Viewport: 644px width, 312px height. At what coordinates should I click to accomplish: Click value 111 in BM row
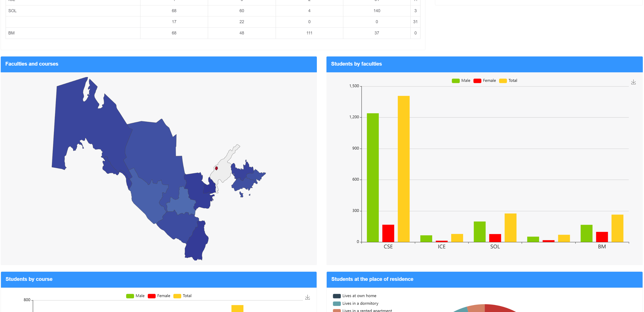pyautogui.click(x=309, y=33)
